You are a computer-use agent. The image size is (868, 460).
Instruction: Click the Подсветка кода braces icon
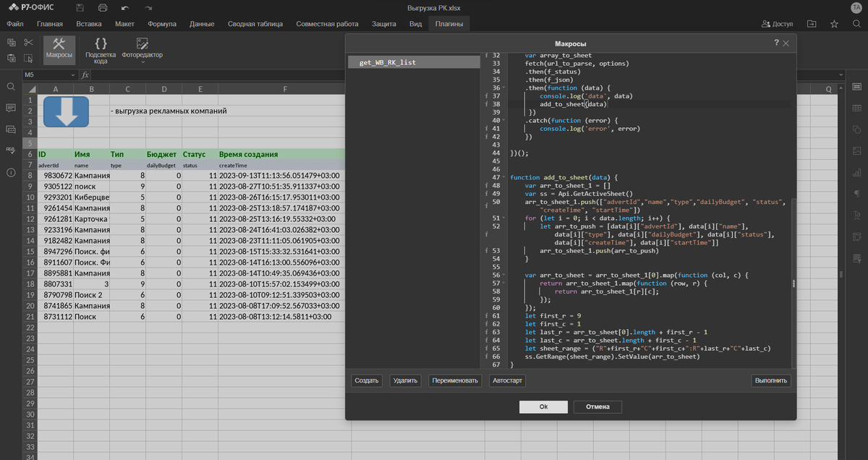[101, 43]
